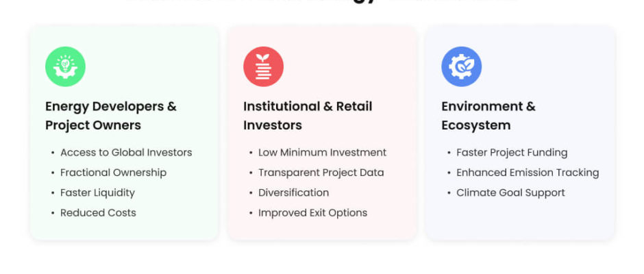
Task: Click the red plant coins icon
Action: click(x=263, y=66)
